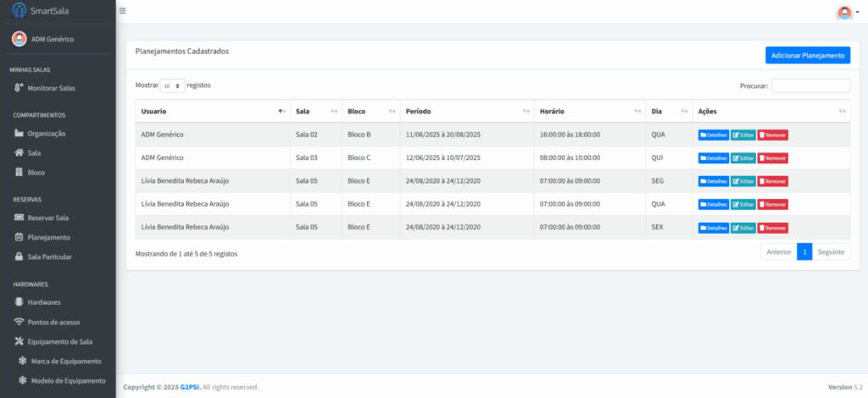Screen dimensions: 868x398
Task: Click the Procurar search field
Action: pyautogui.click(x=810, y=86)
